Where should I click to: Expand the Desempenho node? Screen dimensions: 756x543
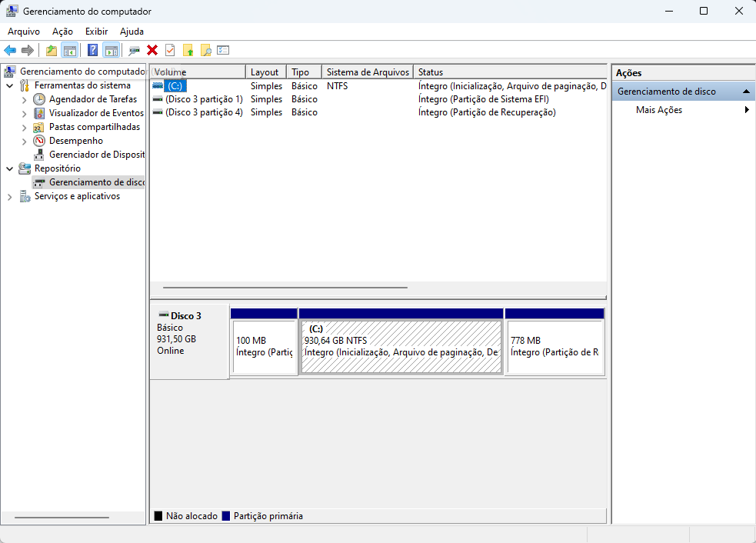[24, 142]
